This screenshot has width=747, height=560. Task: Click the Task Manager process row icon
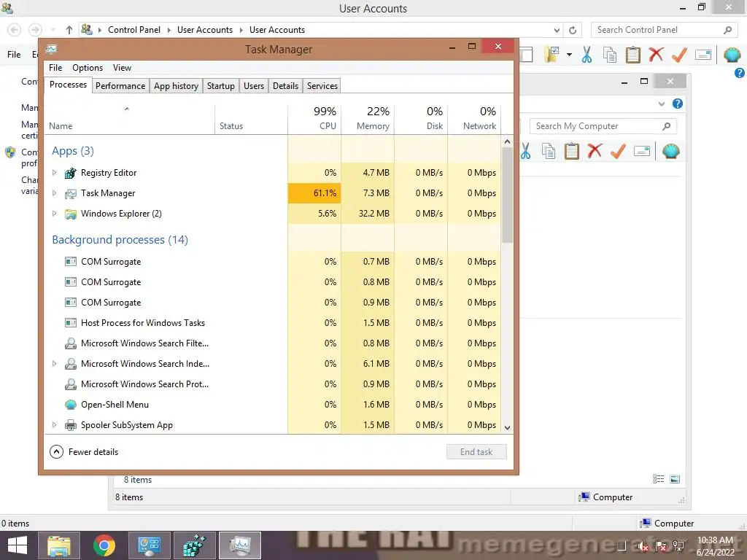click(x=71, y=193)
